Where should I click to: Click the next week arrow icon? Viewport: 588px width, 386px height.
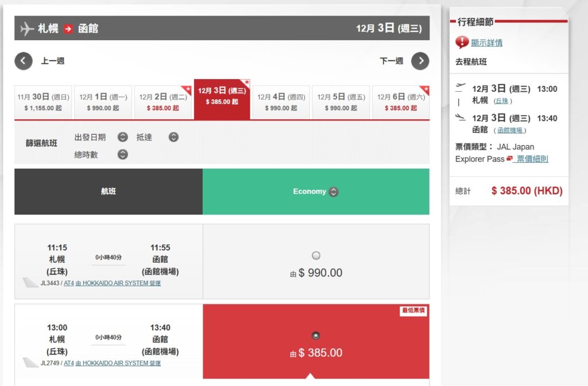coord(420,61)
